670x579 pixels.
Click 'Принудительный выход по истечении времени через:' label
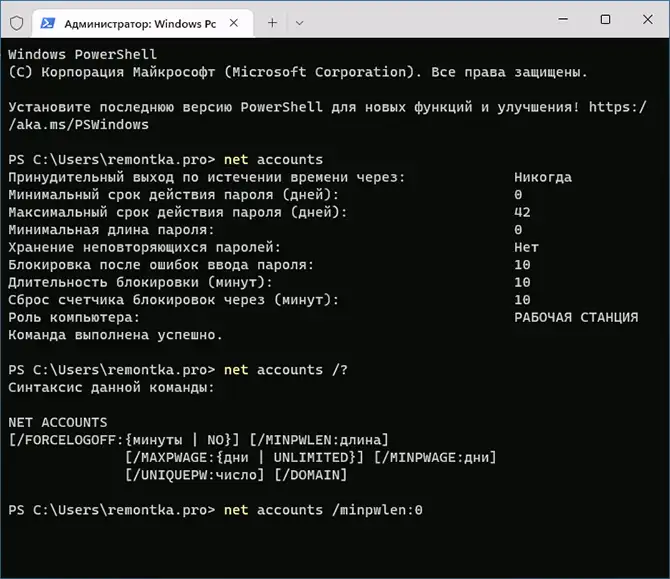click(x=207, y=177)
